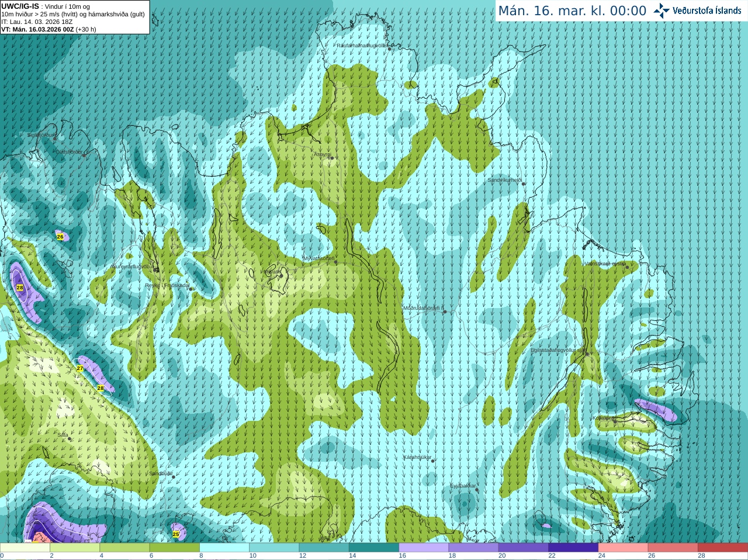
Task: Click the Möðrudalsöræfi station label
Action: pos(424,308)
